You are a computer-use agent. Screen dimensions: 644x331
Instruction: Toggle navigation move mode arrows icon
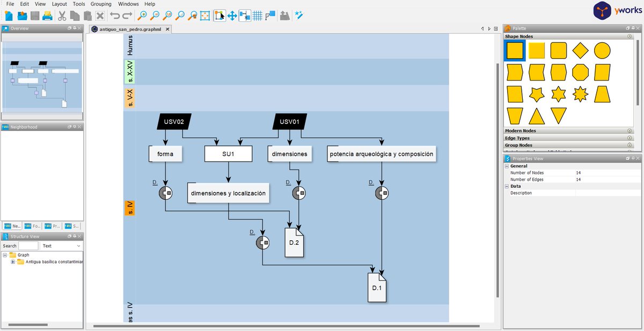(232, 16)
